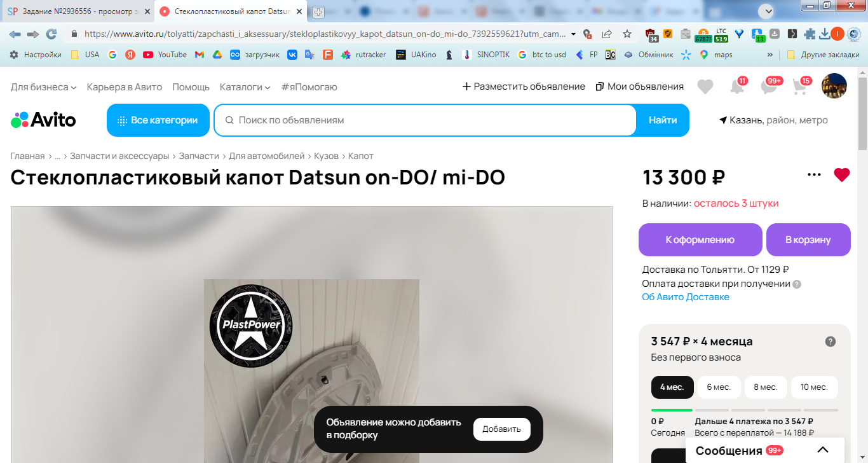This screenshot has width=868, height=463.
Task: Open browser downloads arrow icon
Action: coord(825,34)
